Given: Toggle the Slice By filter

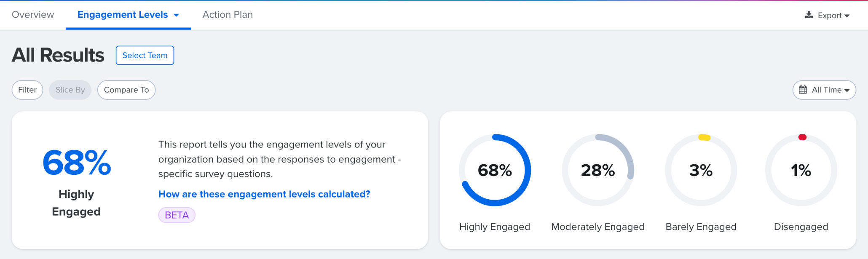Looking at the screenshot, I should [x=70, y=90].
